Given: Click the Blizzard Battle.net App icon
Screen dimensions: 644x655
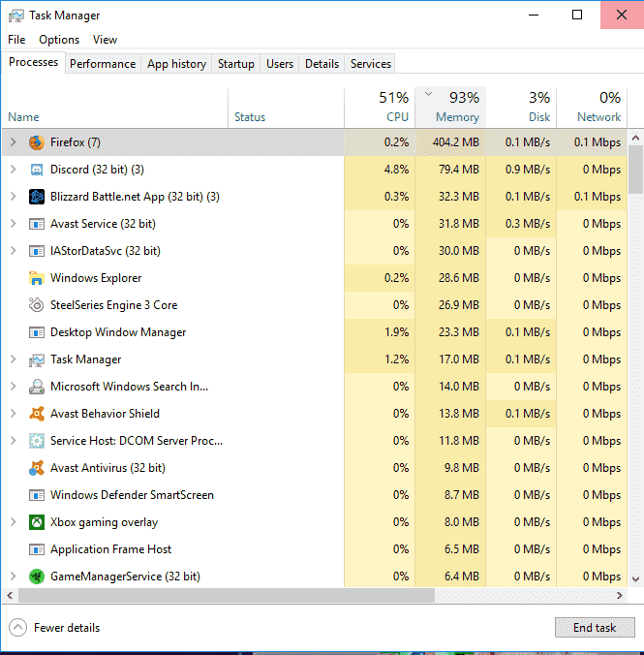Looking at the screenshot, I should (x=37, y=197).
